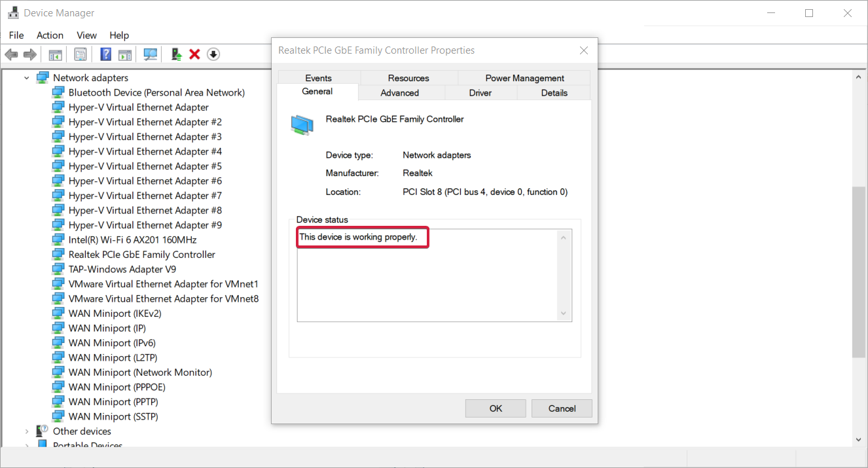Select the General tab
This screenshot has height=468, width=868.
[x=317, y=92]
